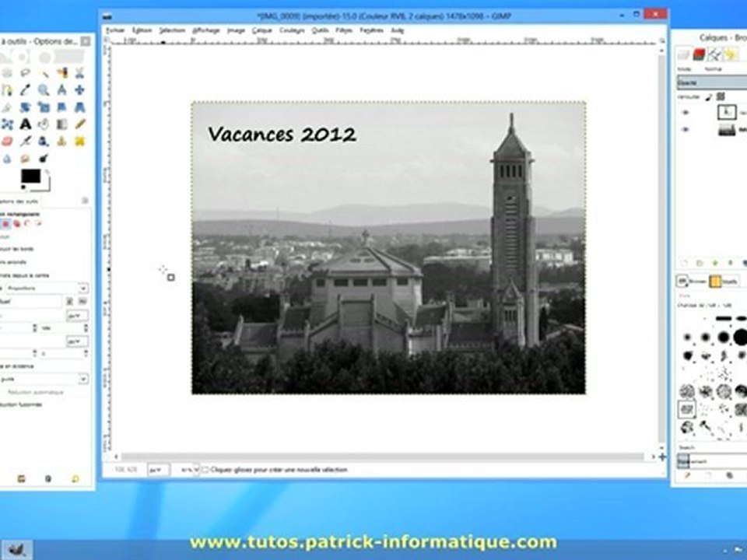Image resolution: width=747 pixels, height=560 pixels.
Task: Toggle visibility eye of the photo layer
Action: 686,130
